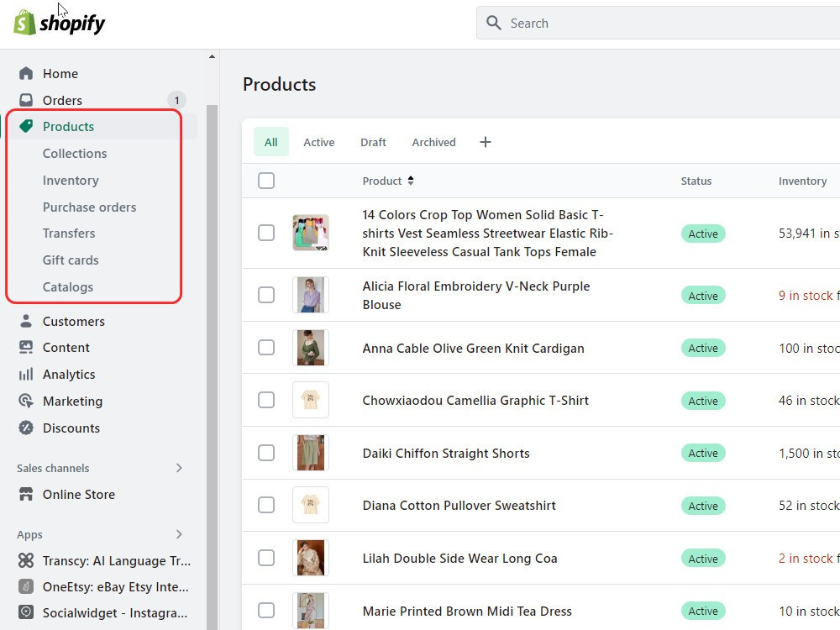Click the Socialwidget app icon
Viewport: 840px width, 630px height.
26,612
